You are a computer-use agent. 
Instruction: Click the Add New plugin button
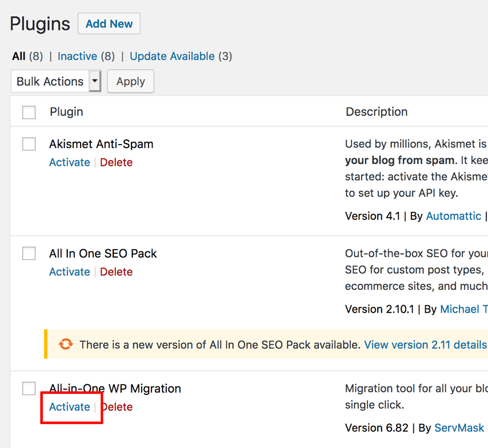tap(109, 23)
